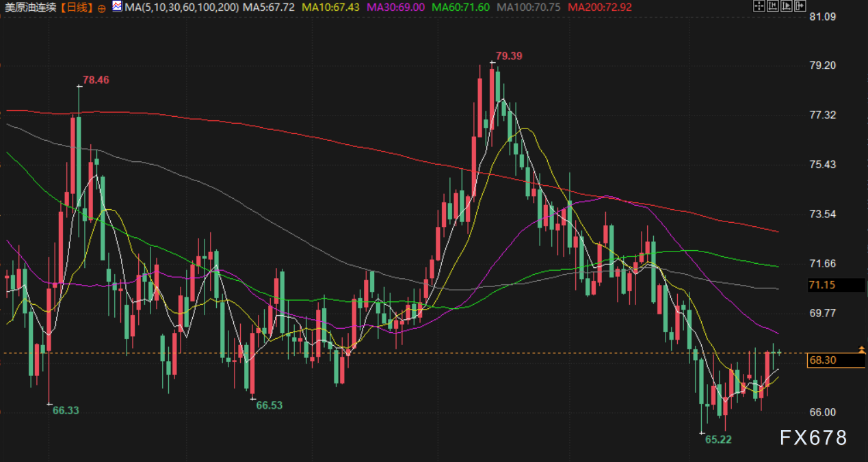
Task: Click the orange circle-plus icon beside 日线
Action: click(101, 8)
